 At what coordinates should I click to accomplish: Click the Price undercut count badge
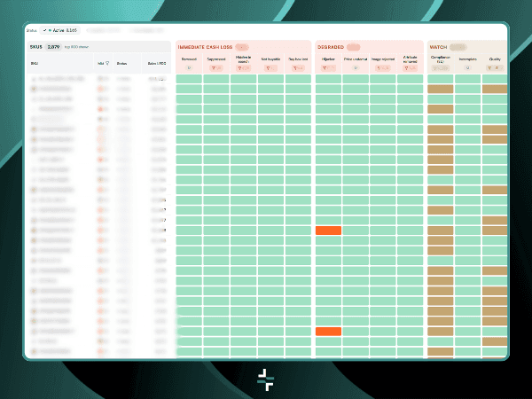[x=356, y=68]
